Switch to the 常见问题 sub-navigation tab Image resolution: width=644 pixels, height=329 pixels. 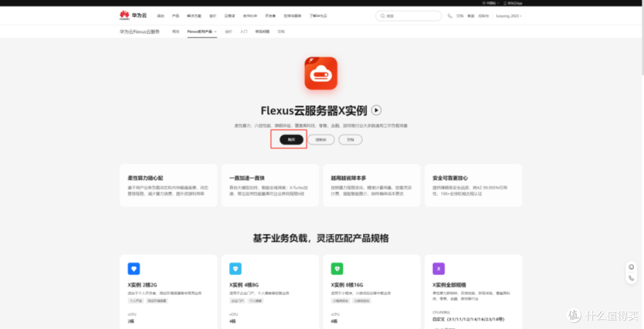pyautogui.click(x=262, y=32)
